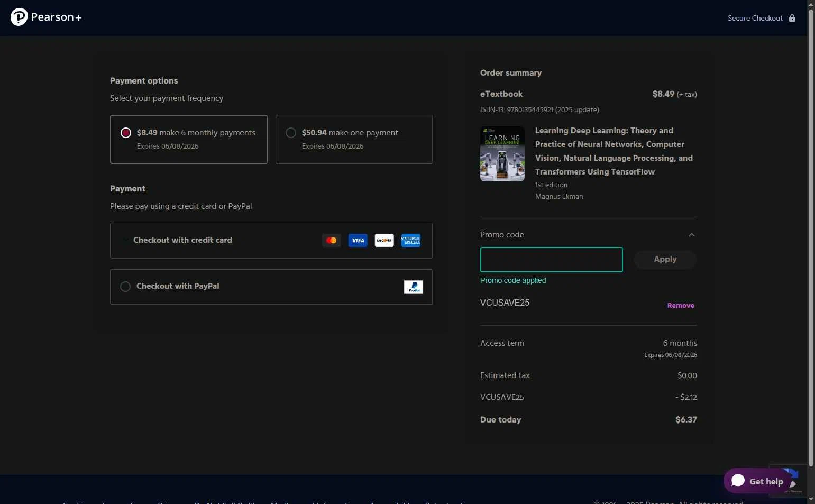Image resolution: width=815 pixels, height=504 pixels.
Task: Collapse the Promo code section chevron
Action: point(692,235)
